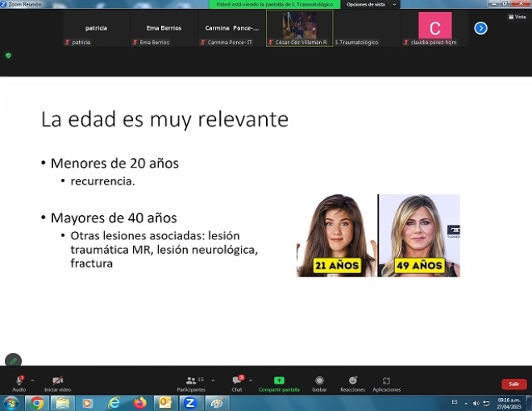Show next participants with blue arrow
The height and width of the screenshot is (411, 532).
[480, 28]
